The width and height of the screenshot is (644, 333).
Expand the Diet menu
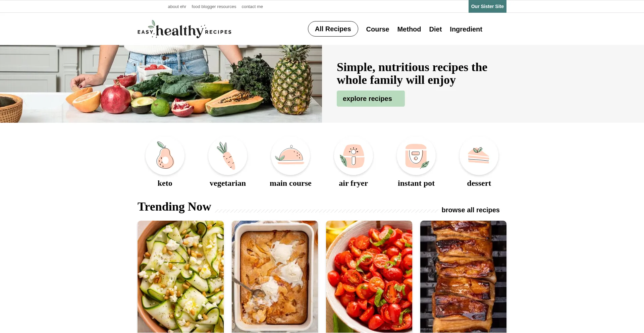point(435,29)
